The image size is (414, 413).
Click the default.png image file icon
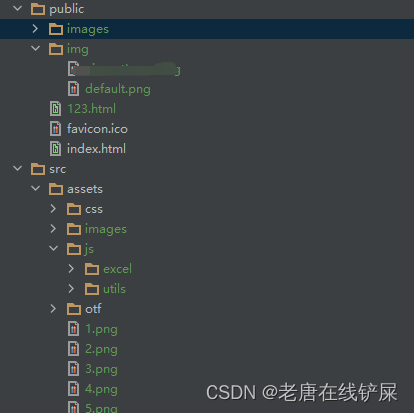coord(74,89)
